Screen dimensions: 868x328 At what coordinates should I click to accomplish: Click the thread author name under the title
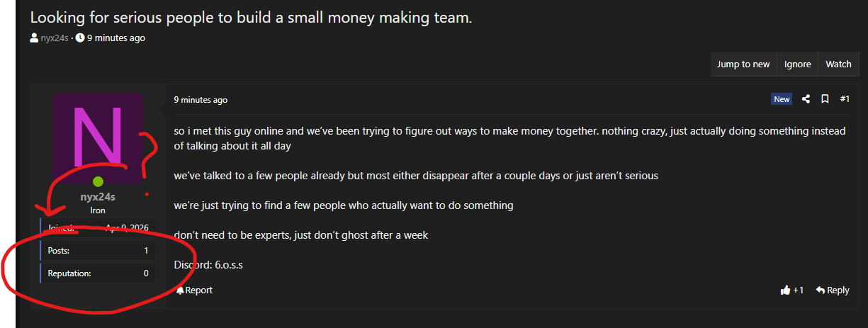(55, 38)
